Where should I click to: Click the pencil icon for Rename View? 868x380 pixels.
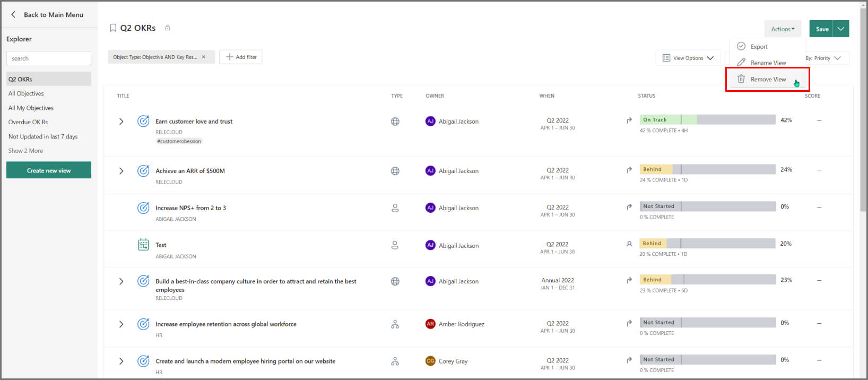pos(741,63)
